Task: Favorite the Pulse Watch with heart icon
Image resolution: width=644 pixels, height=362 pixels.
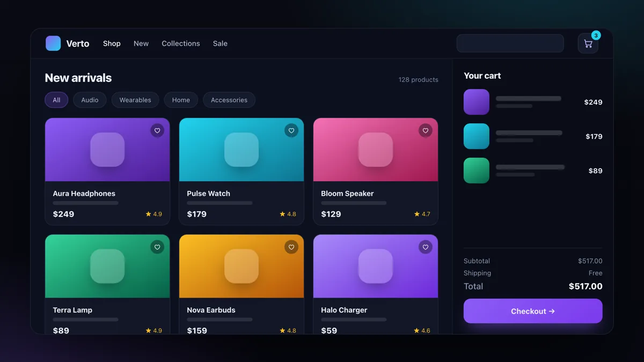Action: (x=291, y=130)
